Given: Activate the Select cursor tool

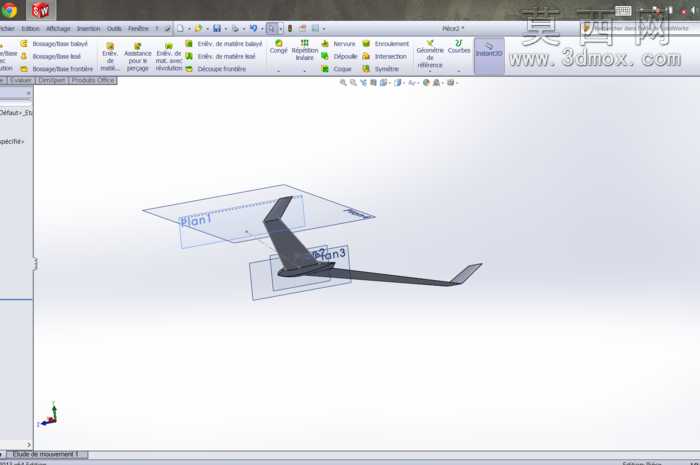Looking at the screenshot, I should (271, 29).
